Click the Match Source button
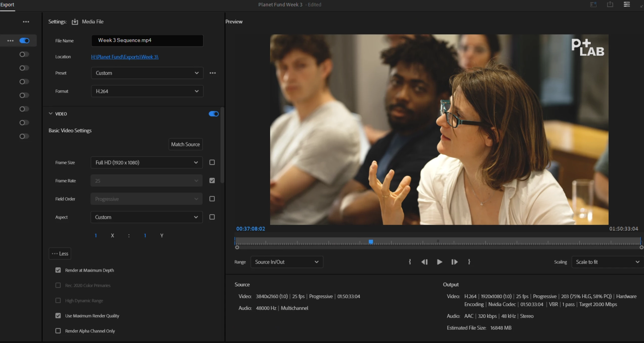This screenshot has width=644, height=343. pos(185,144)
